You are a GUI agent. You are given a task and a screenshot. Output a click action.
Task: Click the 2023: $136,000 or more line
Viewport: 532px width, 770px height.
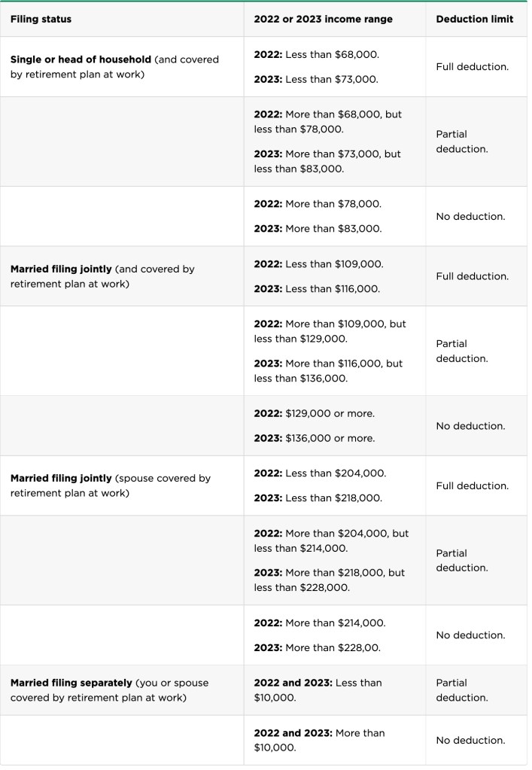tap(314, 438)
